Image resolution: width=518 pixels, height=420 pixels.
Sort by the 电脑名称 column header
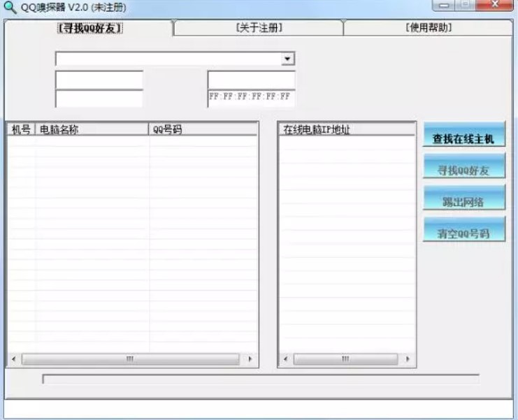point(92,129)
